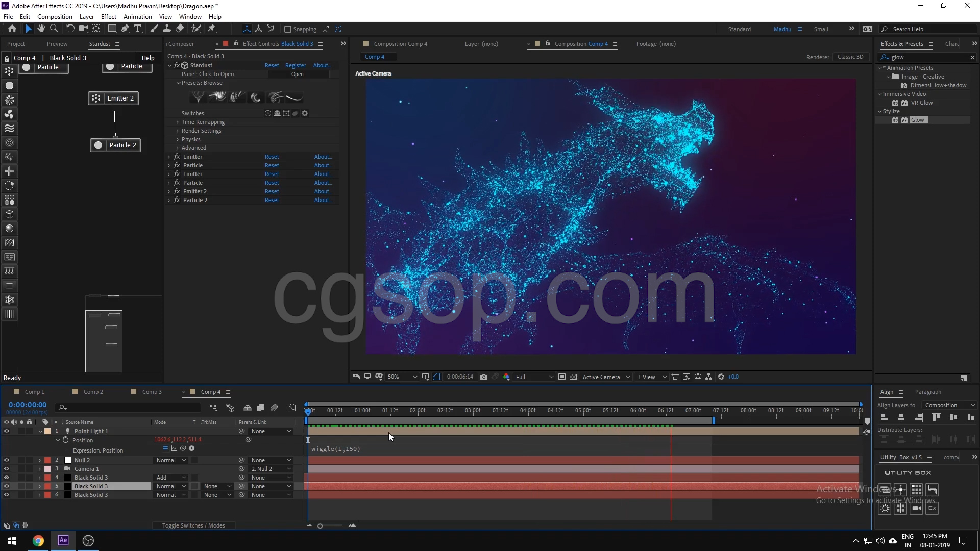This screenshot has width=980, height=551.
Task: Open the Animation menu
Action: point(137,16)
